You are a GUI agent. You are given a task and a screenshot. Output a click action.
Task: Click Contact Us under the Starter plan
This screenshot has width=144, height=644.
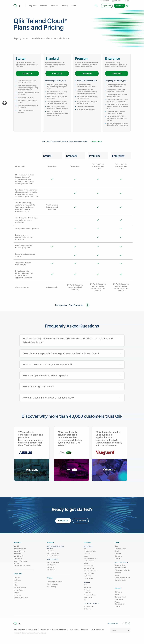click(x=27, y=74)
